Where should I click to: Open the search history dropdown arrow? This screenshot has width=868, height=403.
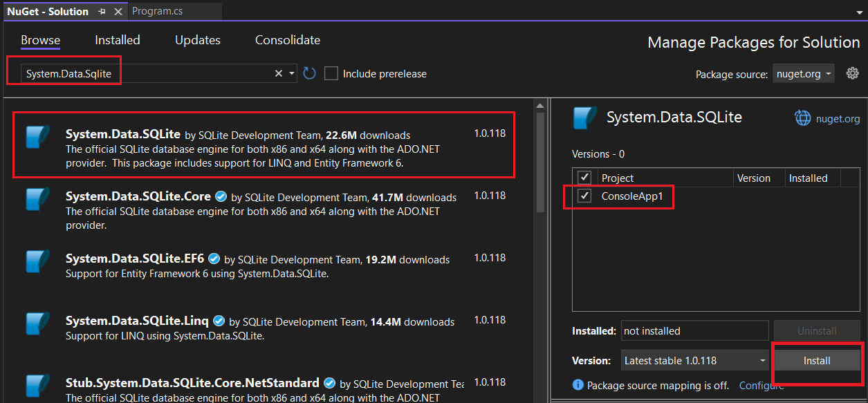tap(290, 73)
